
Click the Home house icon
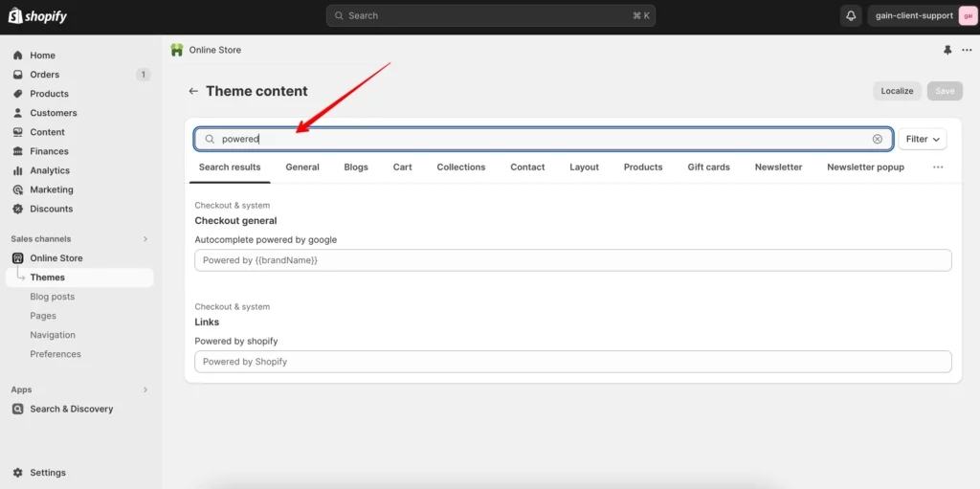(17, 56)
